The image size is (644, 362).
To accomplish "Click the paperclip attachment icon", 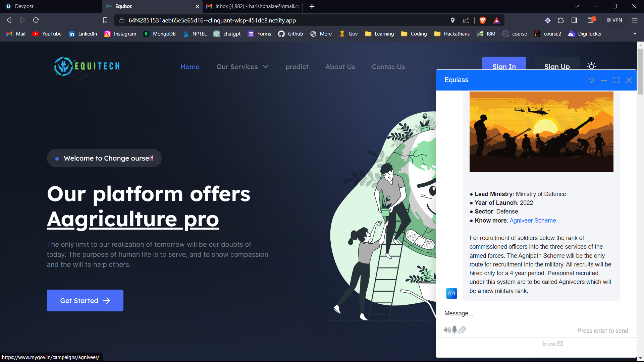I will [x=462, y=330].
